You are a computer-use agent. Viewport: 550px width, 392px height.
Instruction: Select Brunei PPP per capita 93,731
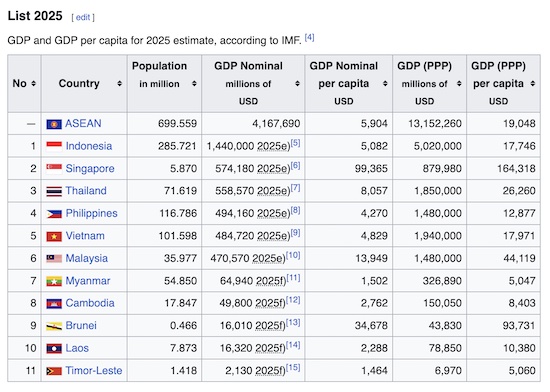coord(519,326)
